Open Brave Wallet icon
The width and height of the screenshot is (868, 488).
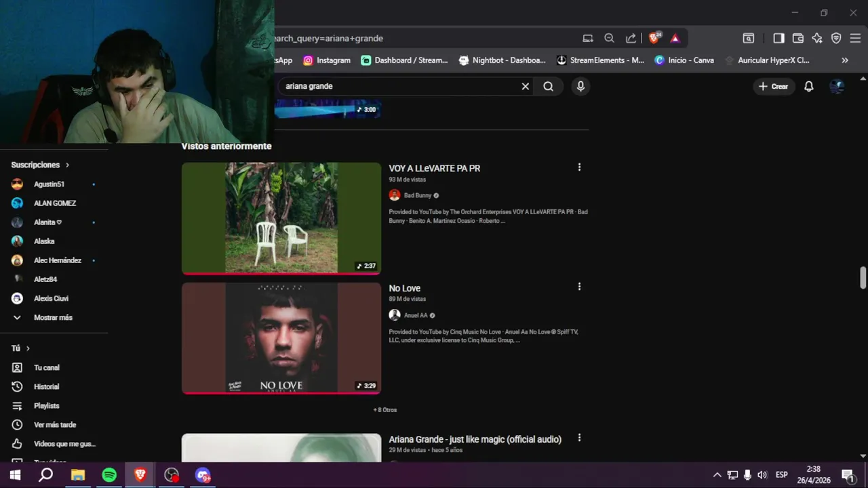click(x=798, y=38)
